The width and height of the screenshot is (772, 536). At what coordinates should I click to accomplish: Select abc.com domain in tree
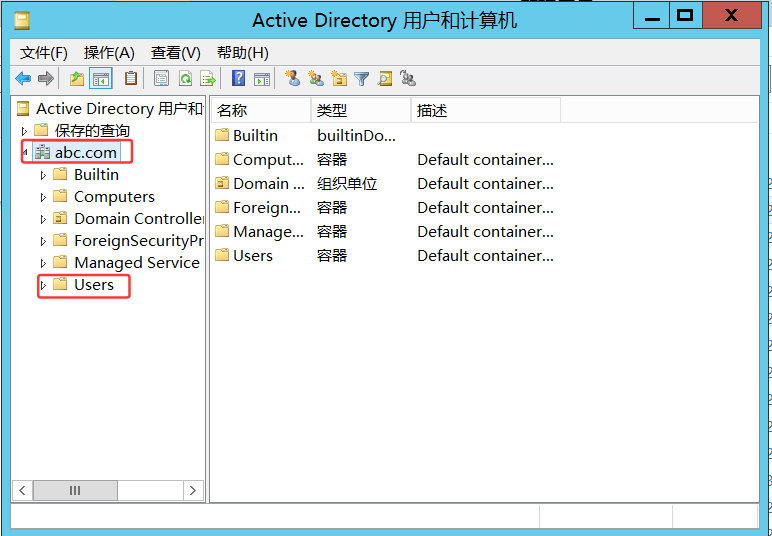[x=86, y=153]
